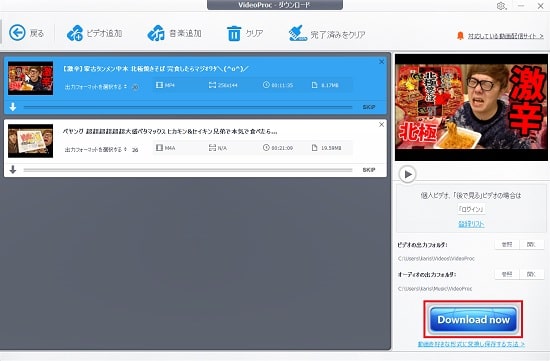Open output format selector for 激辛 video
Screen dimensions: 550x361
[x=96, y=86]
